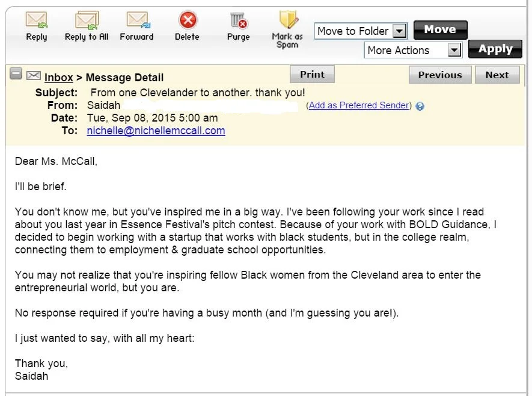
Task: Click Add as Preferred Sender link
Action: coord(359,105)
